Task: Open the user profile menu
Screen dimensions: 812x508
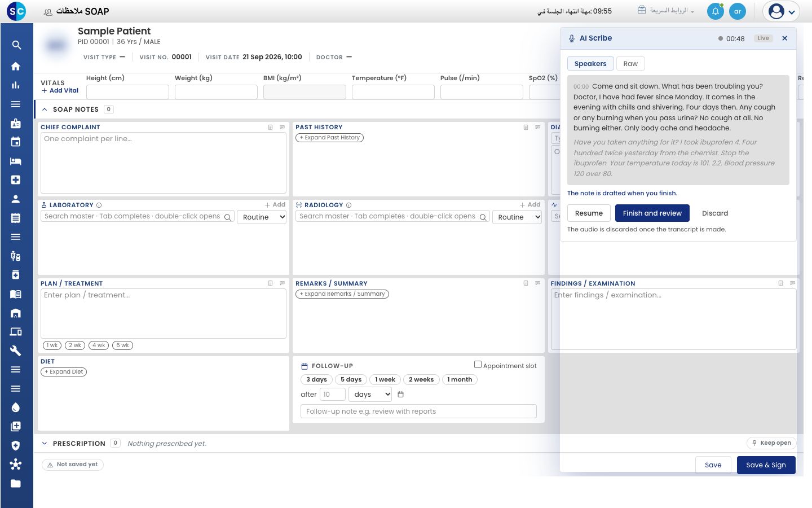Action: 782,11
